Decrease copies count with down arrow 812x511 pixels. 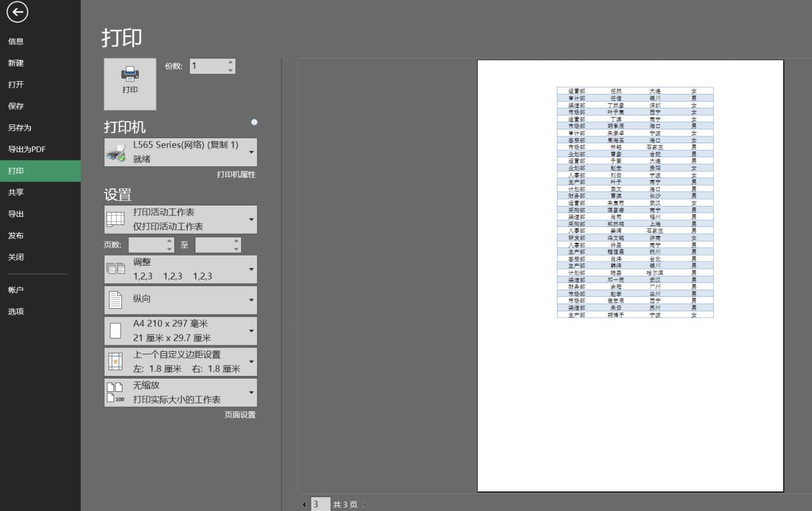click(x=230, y=70)
